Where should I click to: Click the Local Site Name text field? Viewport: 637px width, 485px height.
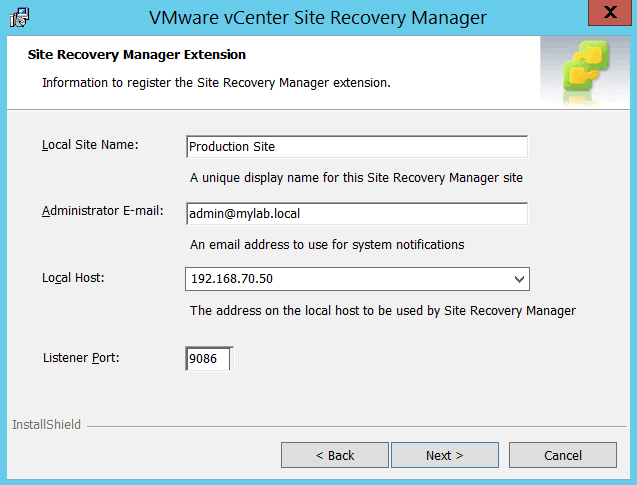pos(356,147)
